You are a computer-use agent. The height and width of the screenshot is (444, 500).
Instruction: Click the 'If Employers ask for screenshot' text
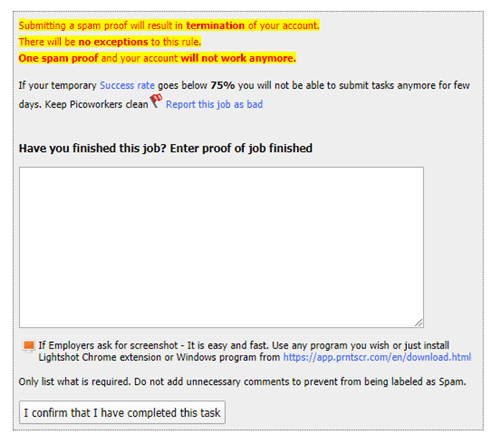click(x=108, y=345)
